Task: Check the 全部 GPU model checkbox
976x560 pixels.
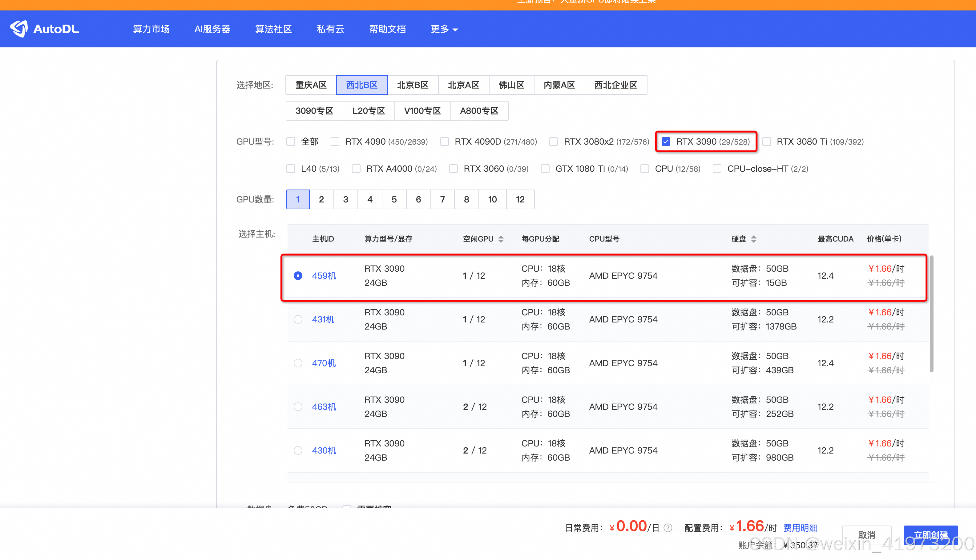Action: tap(291, 142)
